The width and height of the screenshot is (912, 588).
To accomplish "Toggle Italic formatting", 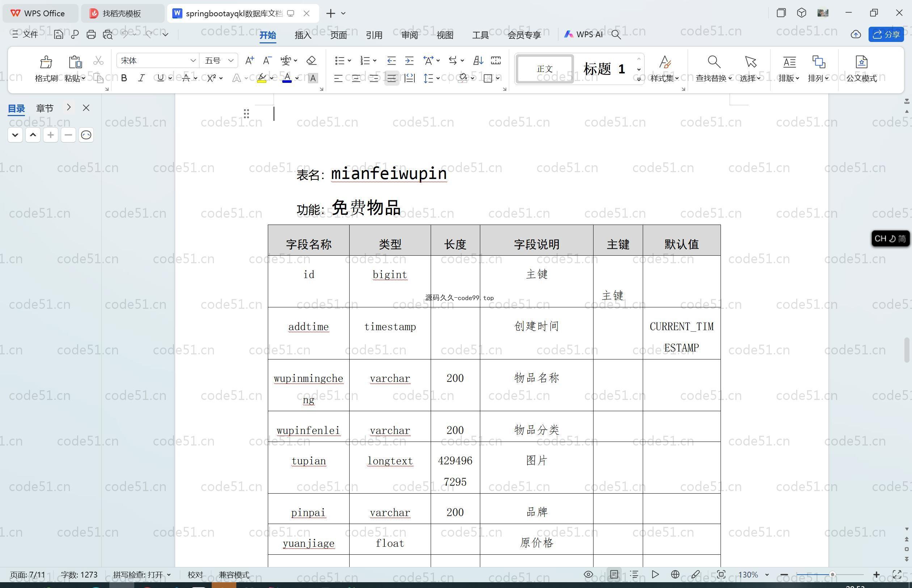I will [142, 78].
